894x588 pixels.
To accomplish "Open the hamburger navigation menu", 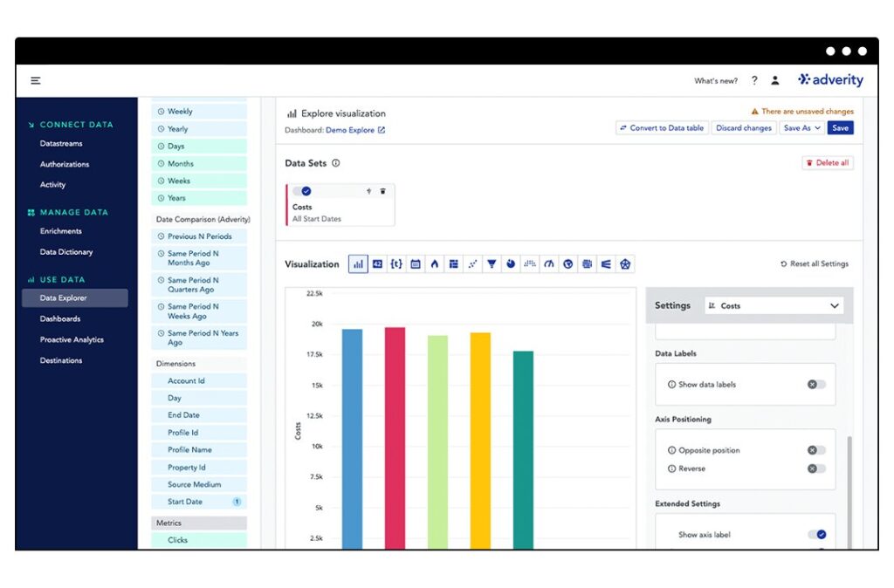I will coord(35,80).
